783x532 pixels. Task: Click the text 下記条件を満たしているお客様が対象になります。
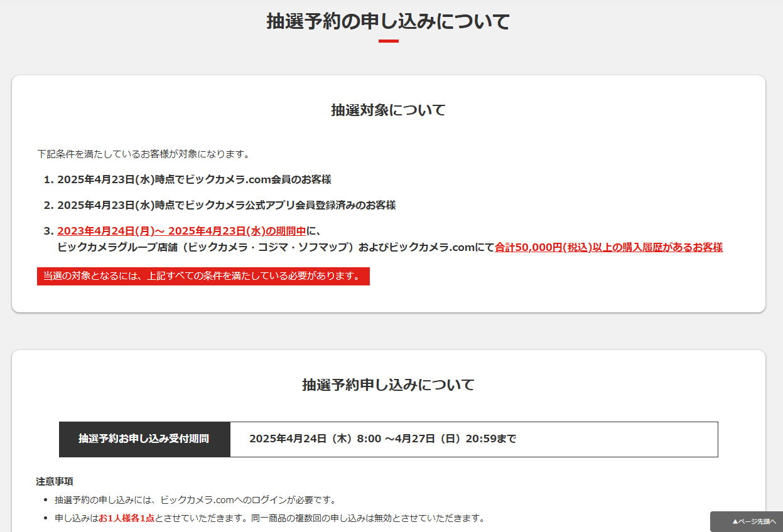click(x=144, y=154)
